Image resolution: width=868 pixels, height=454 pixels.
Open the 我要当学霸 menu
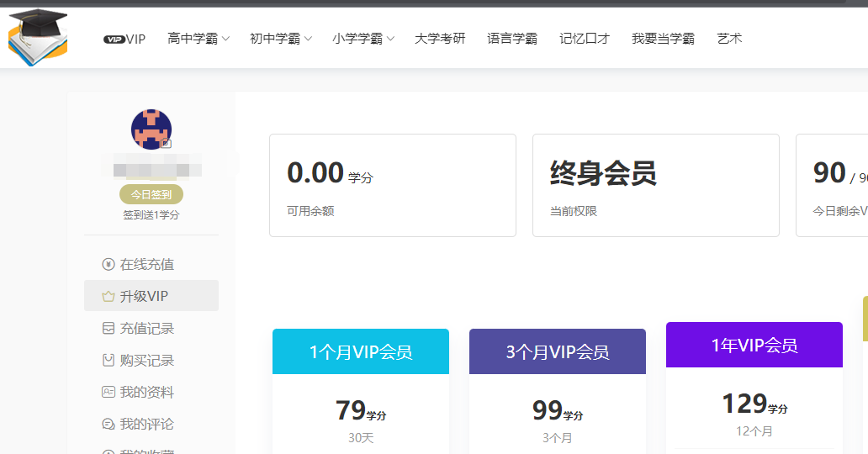tap(663, 39)
